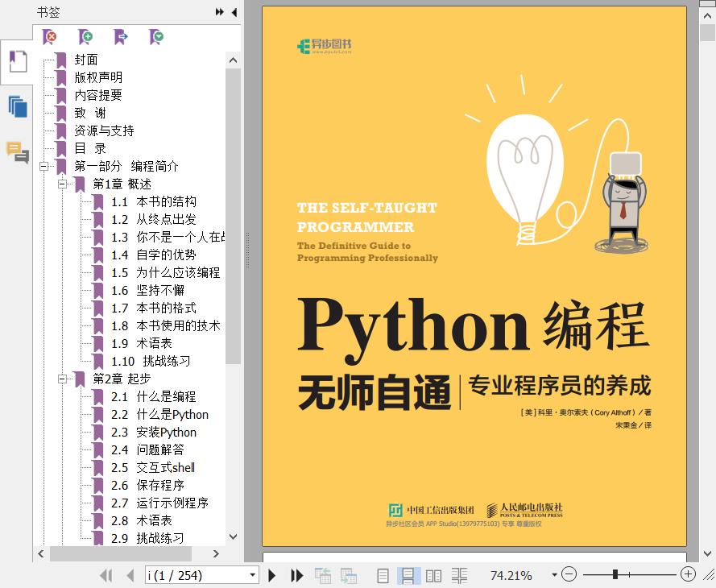Zoom in with the plus button

pos(688,574)
